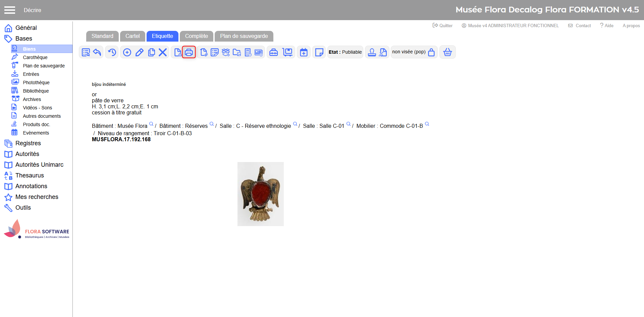Open the Plan de sauvegarde tab
Viewport: 644px width, 317px height.
(x=244, y=36)
